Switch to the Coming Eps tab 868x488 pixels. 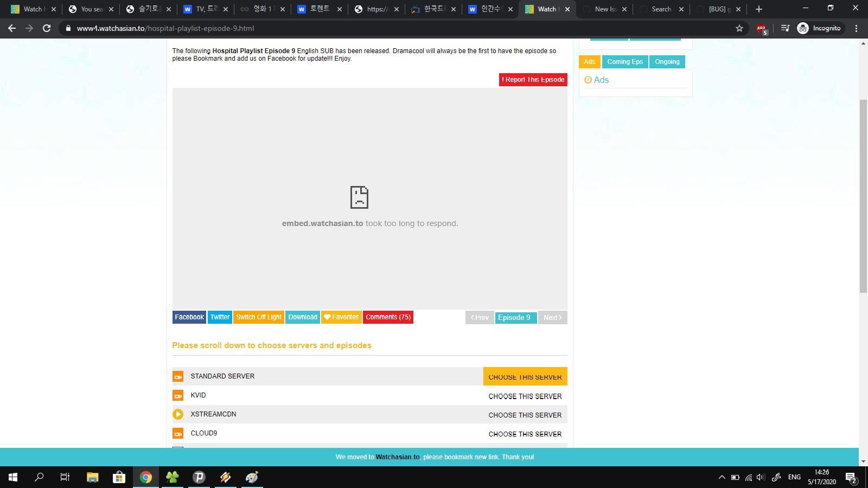click(625, 62)
